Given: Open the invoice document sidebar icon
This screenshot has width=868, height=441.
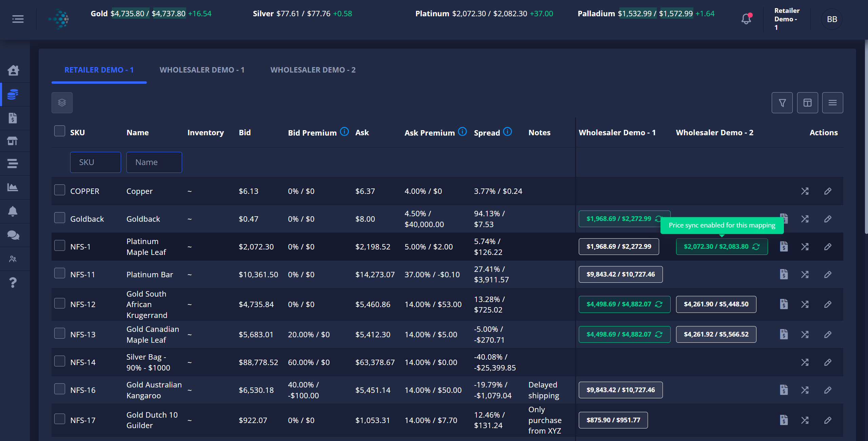Looking at the screenshot, I should pos(13,118).
